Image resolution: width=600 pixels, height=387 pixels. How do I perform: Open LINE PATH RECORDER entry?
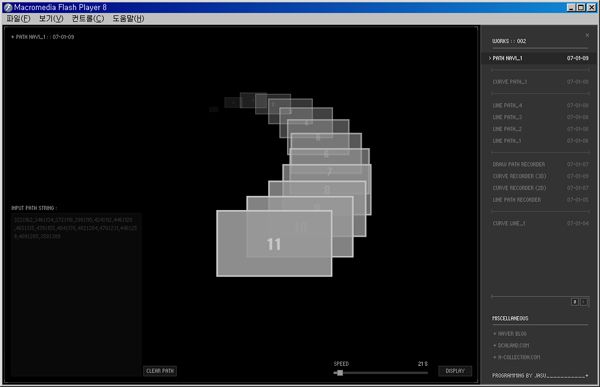point(540,200)
